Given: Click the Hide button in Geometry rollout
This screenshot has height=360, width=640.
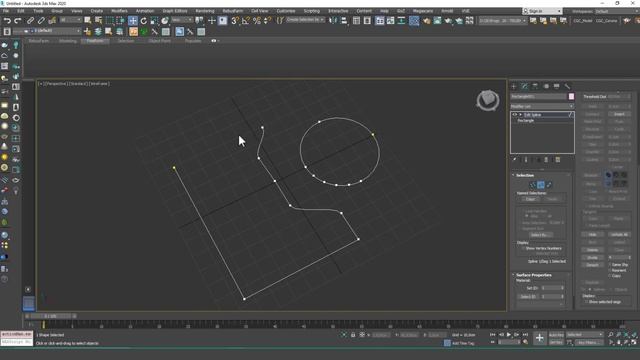Looking at the screenshot, I should pyautogui.click(x=592, y=235).
